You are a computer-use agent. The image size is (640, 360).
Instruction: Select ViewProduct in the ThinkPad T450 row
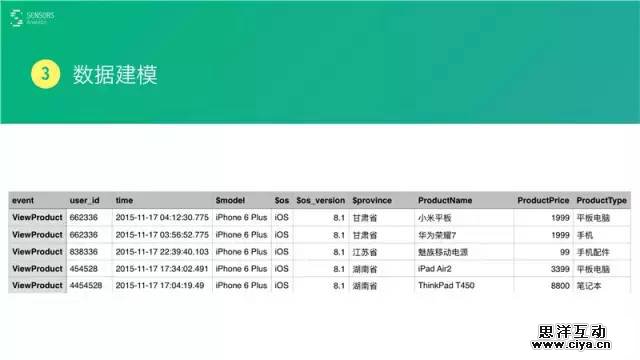pyautogui.click(x=37, y=285)
